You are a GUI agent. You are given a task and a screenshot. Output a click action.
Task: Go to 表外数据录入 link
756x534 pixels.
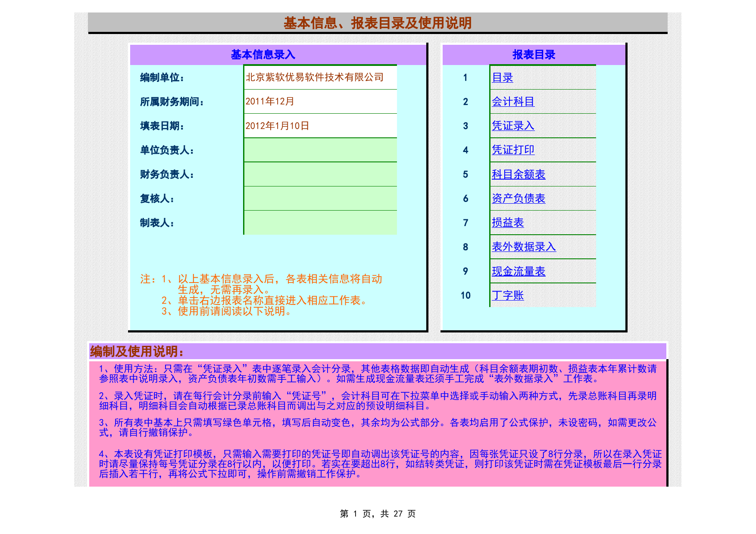point(524,247)
